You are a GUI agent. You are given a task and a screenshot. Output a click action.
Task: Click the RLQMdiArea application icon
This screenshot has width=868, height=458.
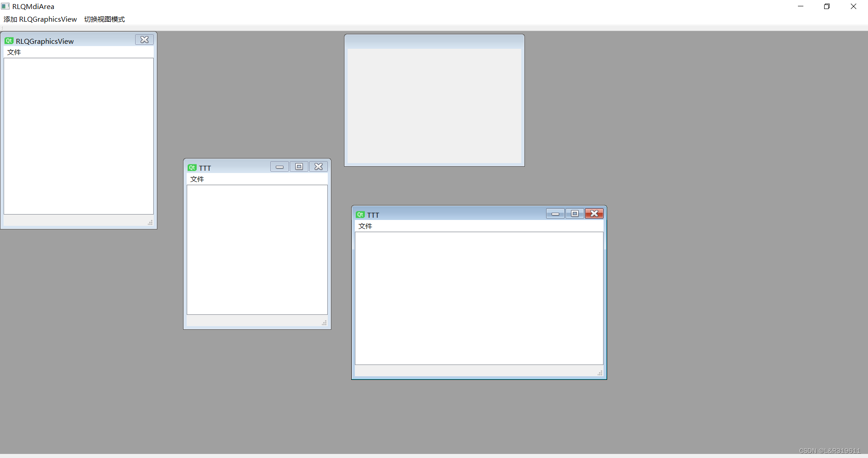tap(5, 6)
